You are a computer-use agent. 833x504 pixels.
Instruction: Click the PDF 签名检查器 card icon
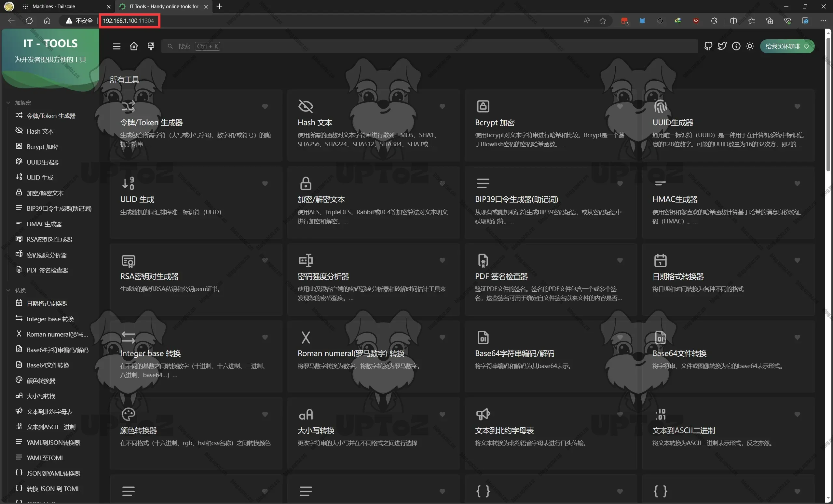pyautogui.click(x=483, y=260)
